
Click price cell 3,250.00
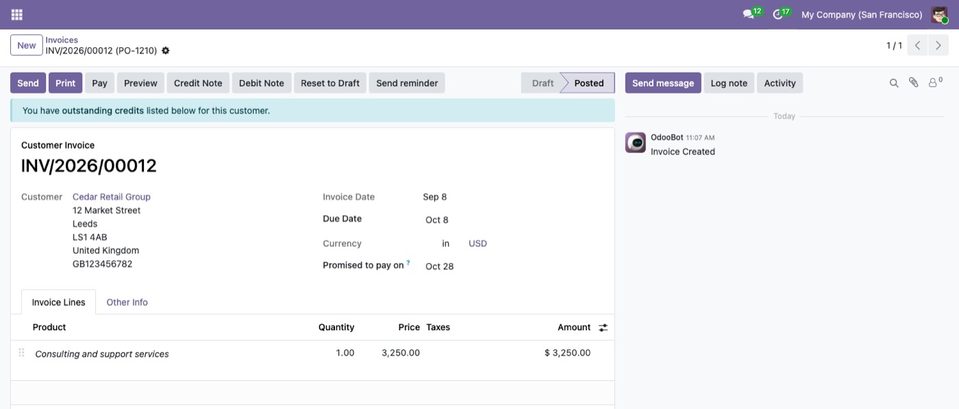(401, 353)
